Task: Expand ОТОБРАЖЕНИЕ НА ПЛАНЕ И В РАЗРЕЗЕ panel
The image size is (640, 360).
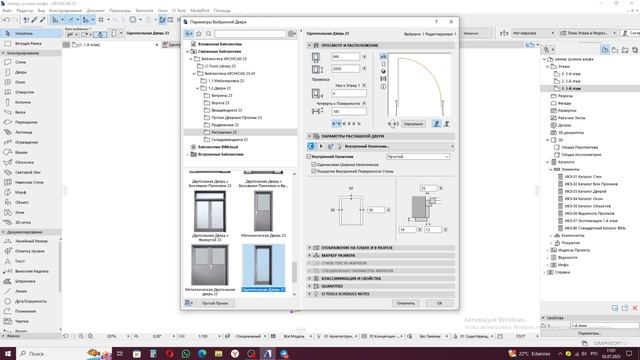Action: pyautogui.click(x=309, y=248)
